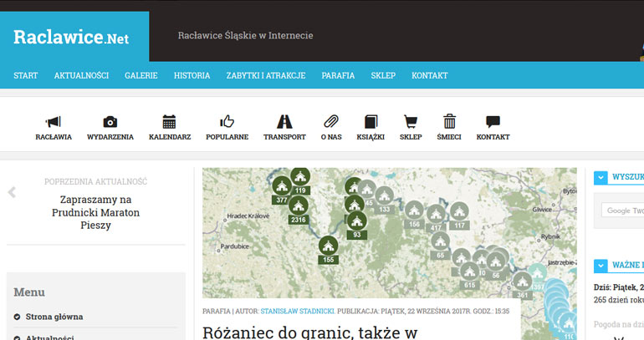Open KONTAKT in the blue navigation bar

(x=430, y=75)
